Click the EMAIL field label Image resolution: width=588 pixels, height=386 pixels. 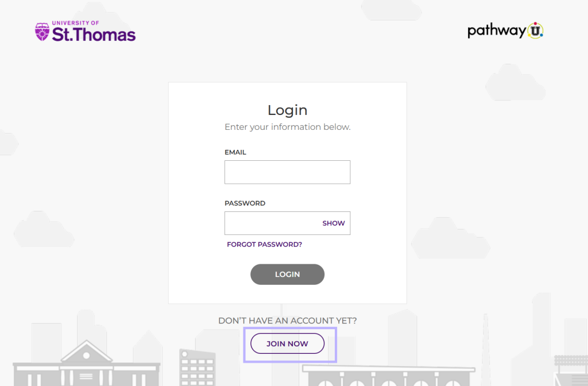(x=235, y=152)
